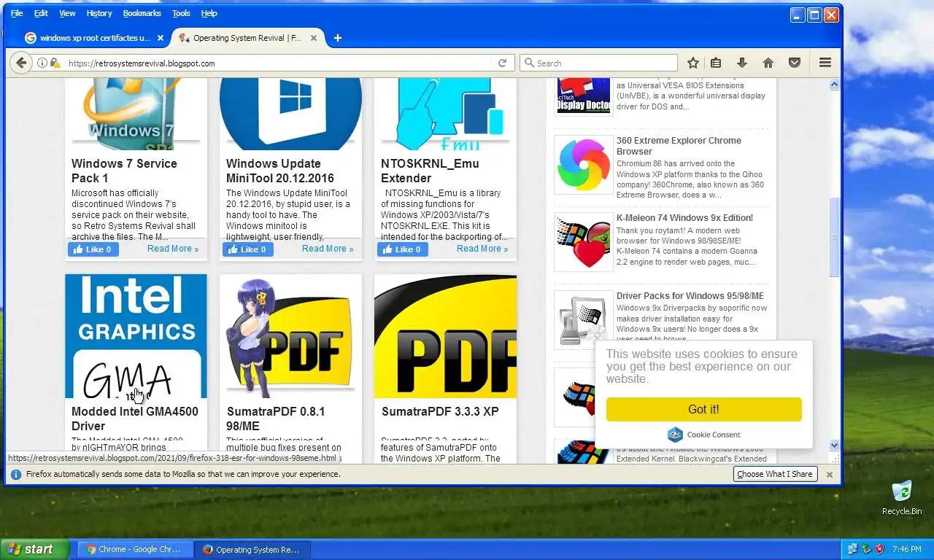
Task: Open Modded Intel GMA4500 Driver title
Action: 134,419
